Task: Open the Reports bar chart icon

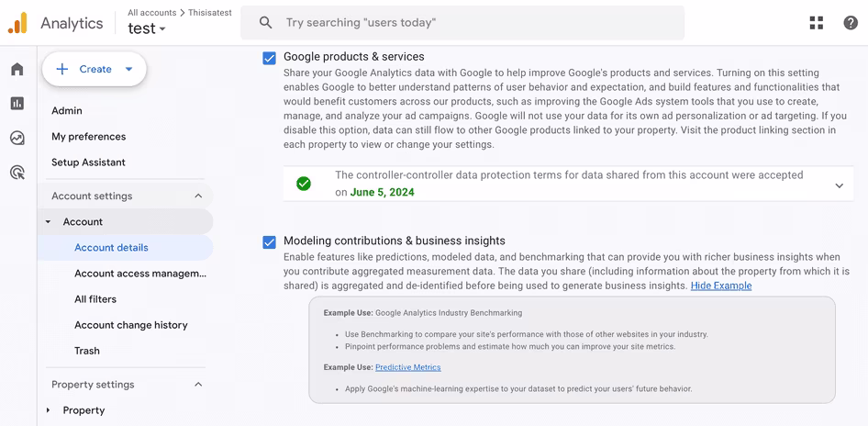Action: point(17,104)
